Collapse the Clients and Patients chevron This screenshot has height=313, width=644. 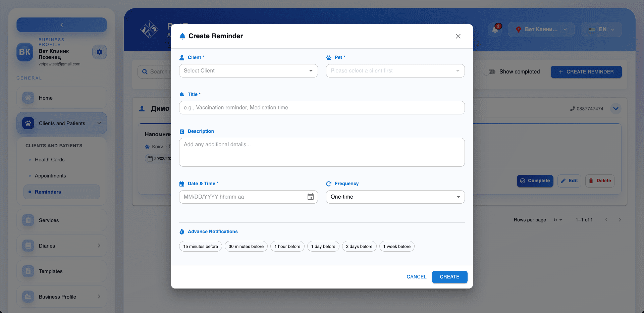click(99, 123)
